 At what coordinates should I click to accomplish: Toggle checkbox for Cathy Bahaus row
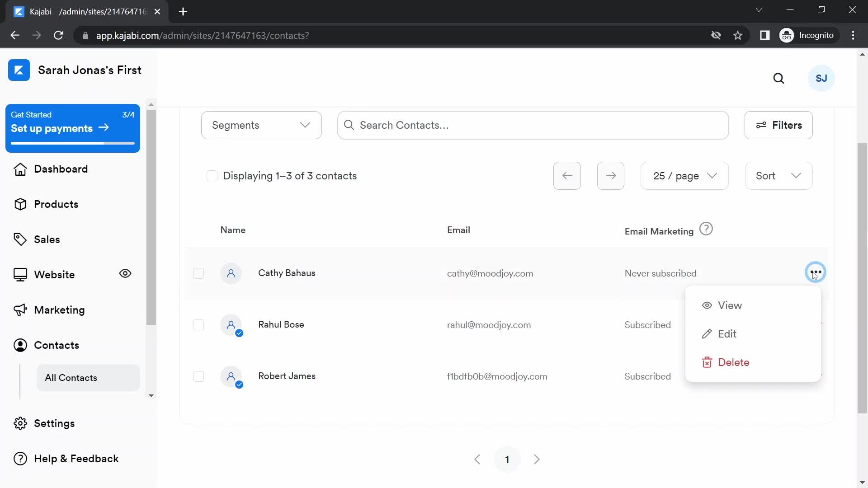click(x=198, y=273)
